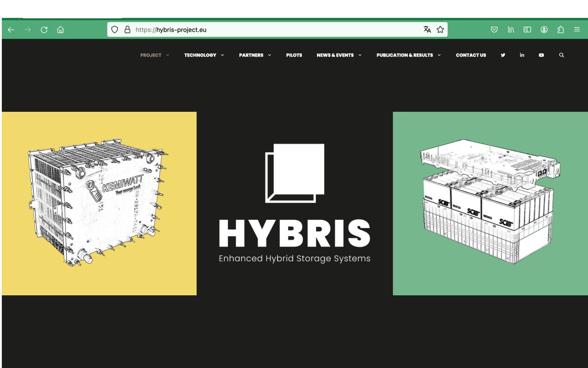The image size is (588, 368).
Task: Expand the chevron beside TECHNOLOGY
Action: pyautogui.click(x=222, y=55)
